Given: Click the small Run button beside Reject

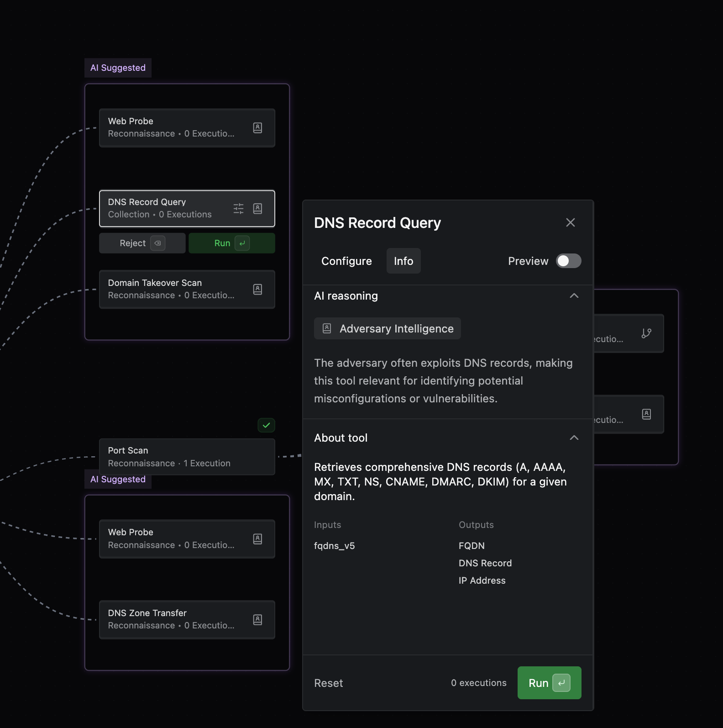Looking at the screenshot, I should tap(231, 243).
